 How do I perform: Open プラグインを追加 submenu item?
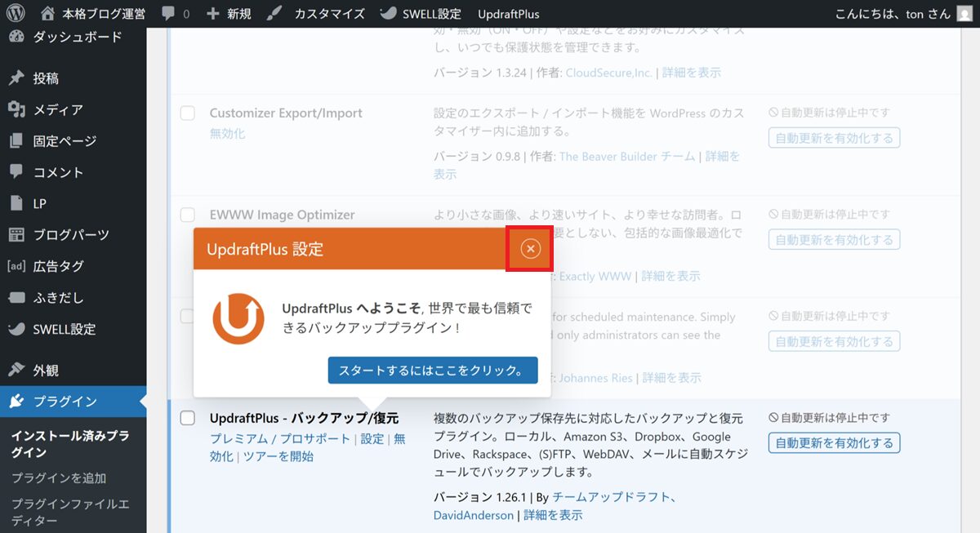tap(59, 478)
